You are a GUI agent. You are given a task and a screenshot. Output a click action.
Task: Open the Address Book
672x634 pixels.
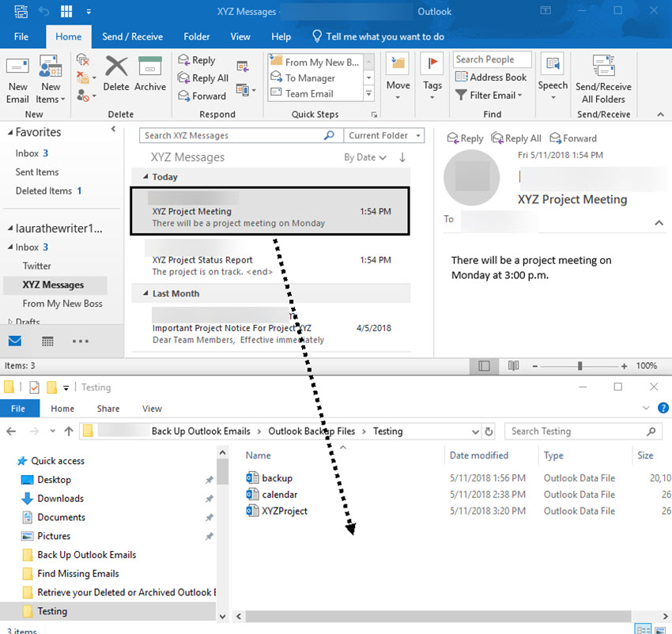[491, 77]
